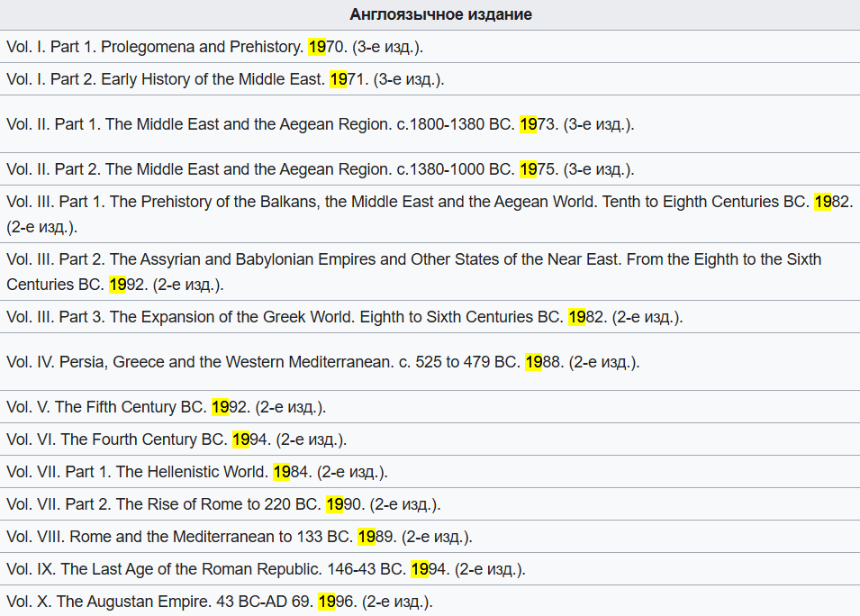Select row 'Vol. V. The Fifth Century BC'
Image resolution: width=860 pixels, height=616 pixels.
pyautogui.click(x=430, y=407)
